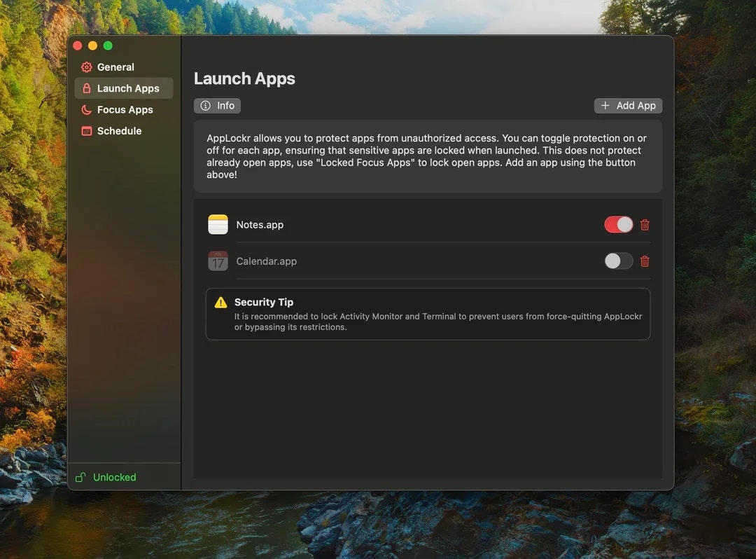Click the AppLockr description paragraph
Viewport: 756px width, 559px height.
pyautogui.click(x=427, y=156)
